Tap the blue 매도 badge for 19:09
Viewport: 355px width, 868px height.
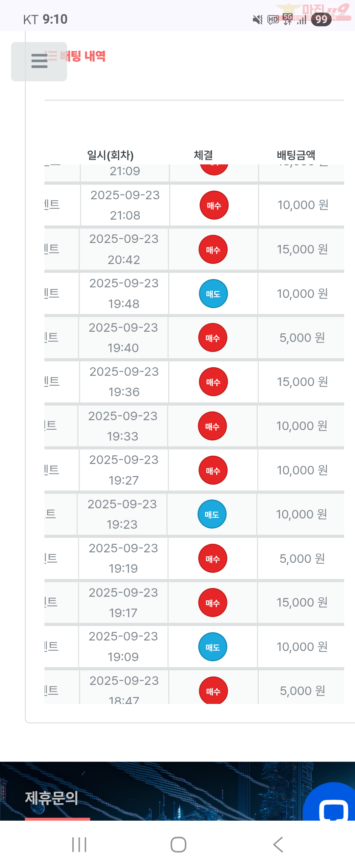(x=213, y=647)
